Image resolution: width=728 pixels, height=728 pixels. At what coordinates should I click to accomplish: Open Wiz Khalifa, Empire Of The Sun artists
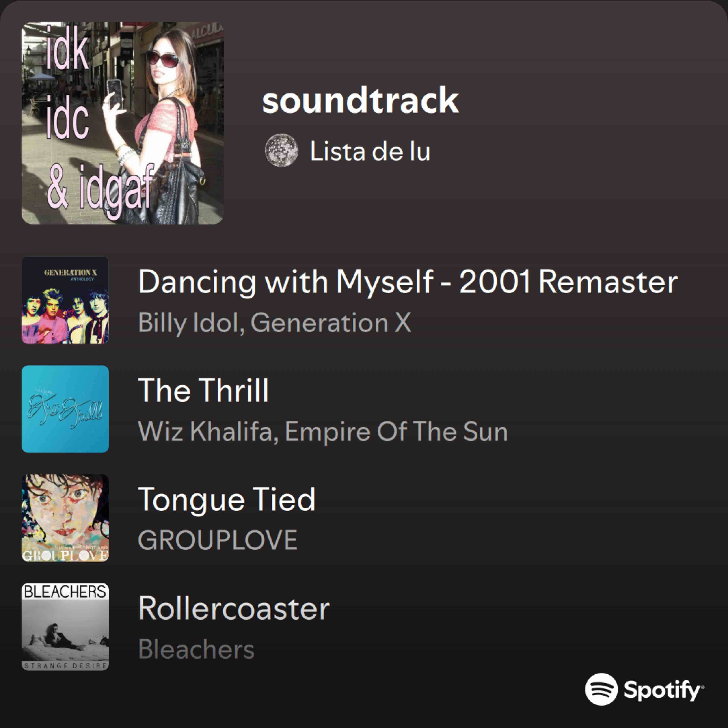pos(323,432)
